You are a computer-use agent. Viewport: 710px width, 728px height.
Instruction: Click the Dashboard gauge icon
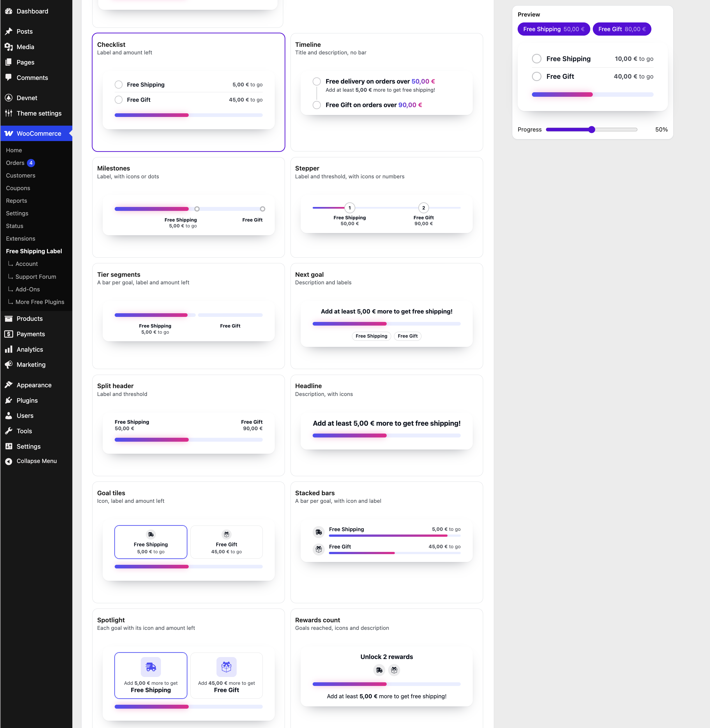point(9,11)
